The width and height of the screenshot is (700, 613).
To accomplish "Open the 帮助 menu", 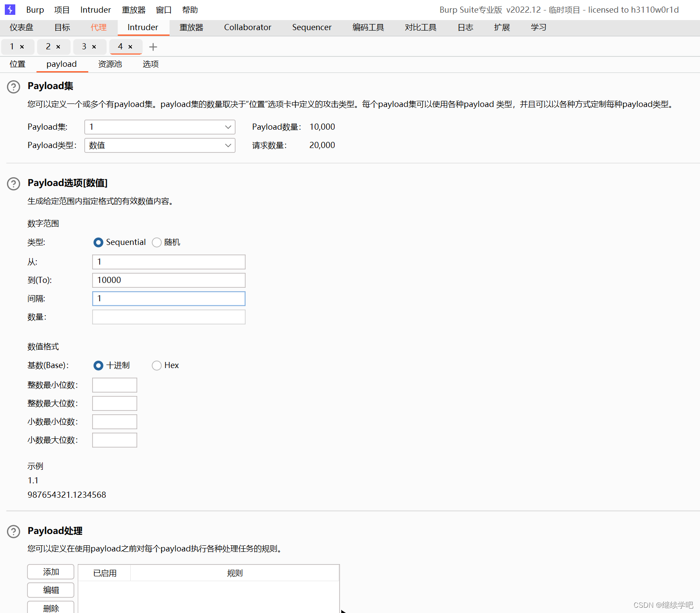I will [x=190, y=10].
